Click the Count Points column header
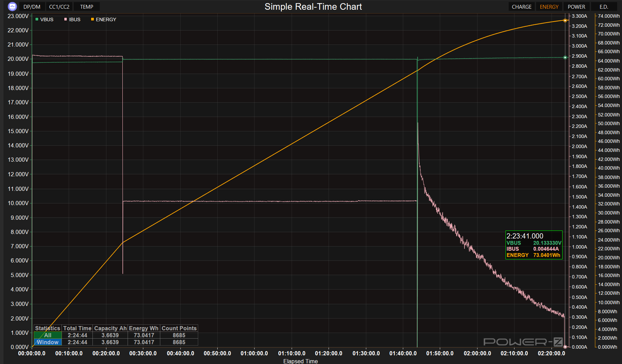Image resolution: width=622 pixels, height=364 pixels. pos(179,328)
